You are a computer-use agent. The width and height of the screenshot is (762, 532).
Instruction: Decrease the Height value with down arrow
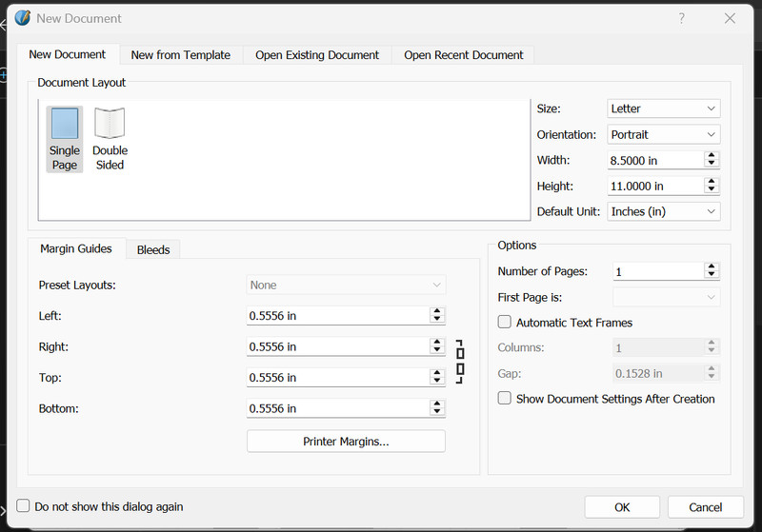tap(712, 189)
